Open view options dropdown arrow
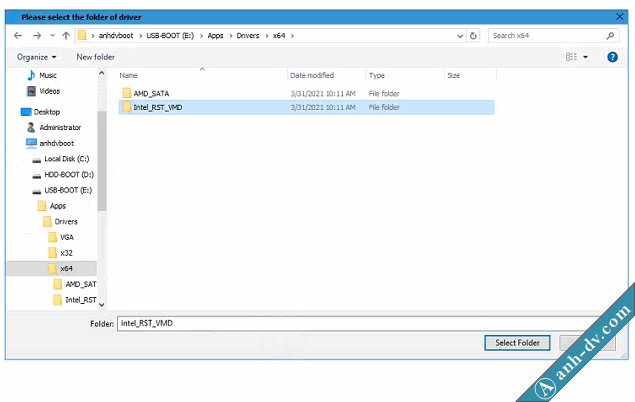The image size is (635, 402). (x=585, y=57)
